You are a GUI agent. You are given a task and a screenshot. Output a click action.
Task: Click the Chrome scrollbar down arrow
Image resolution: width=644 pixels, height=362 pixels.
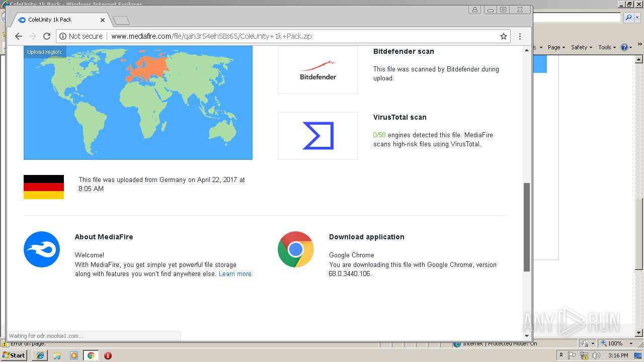(x=527, y=335)
